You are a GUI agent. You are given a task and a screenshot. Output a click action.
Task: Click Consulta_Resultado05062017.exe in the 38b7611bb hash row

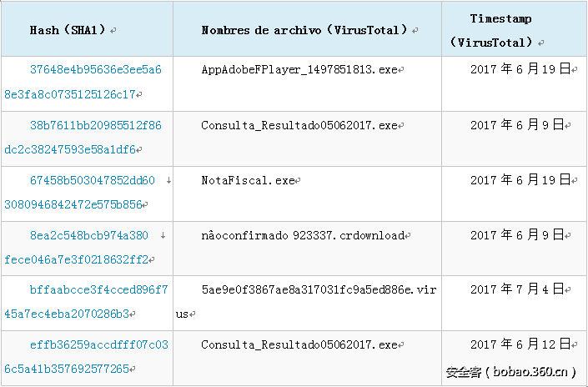pos(299,126)
